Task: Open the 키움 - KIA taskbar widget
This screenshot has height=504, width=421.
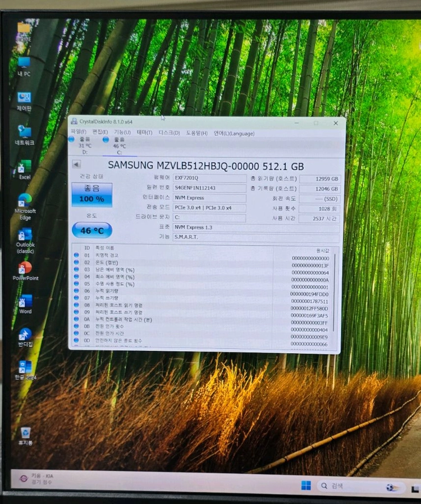Action: coord(36,479)
